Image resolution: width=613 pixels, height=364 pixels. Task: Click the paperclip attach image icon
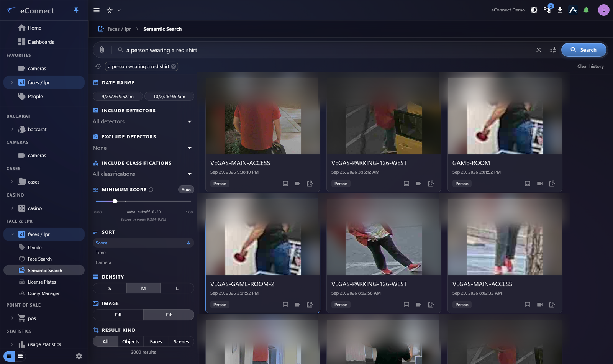(102, 50)
